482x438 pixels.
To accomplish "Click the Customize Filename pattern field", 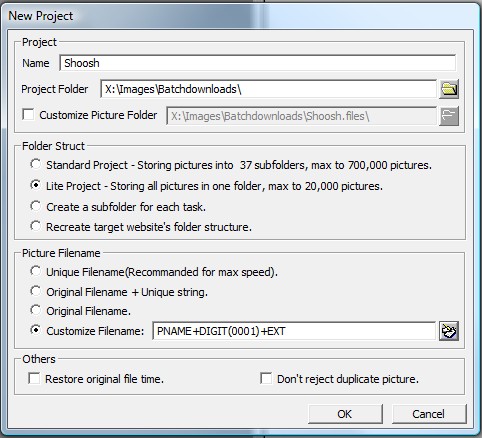I will click(x=294, y=331).
